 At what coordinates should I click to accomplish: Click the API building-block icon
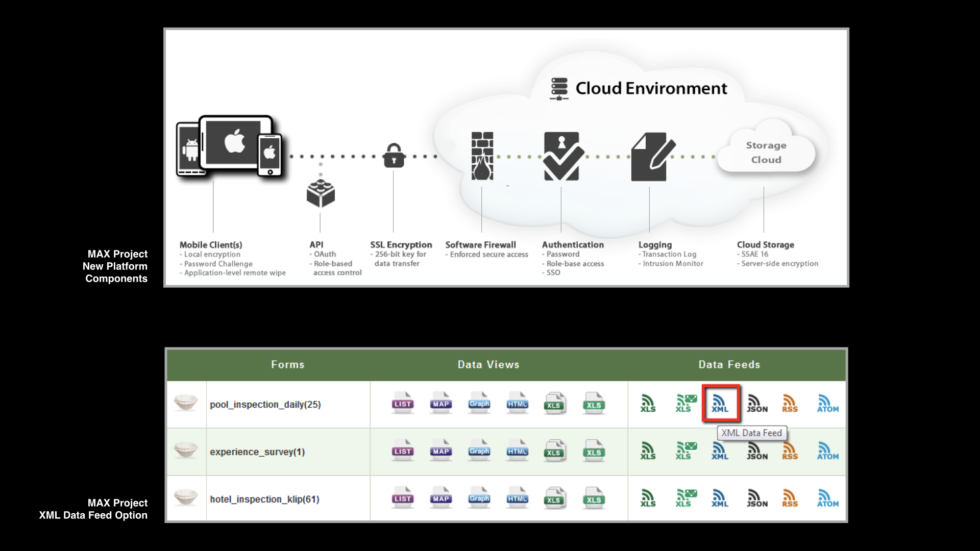coord(321,194)
